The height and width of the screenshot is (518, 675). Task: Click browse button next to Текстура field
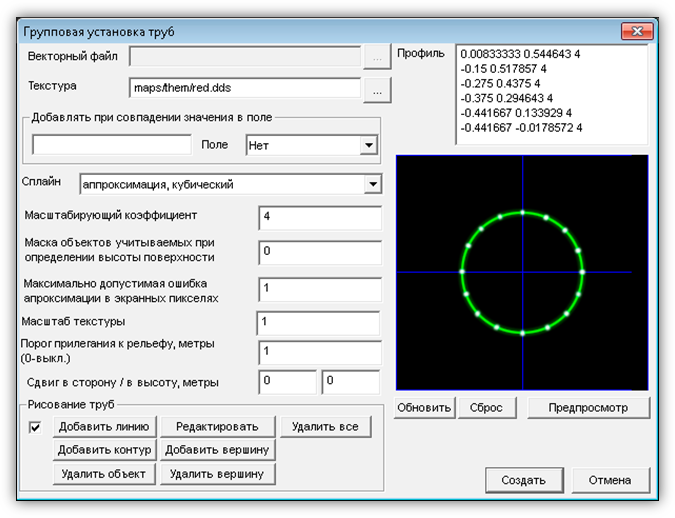coord(376,90)
